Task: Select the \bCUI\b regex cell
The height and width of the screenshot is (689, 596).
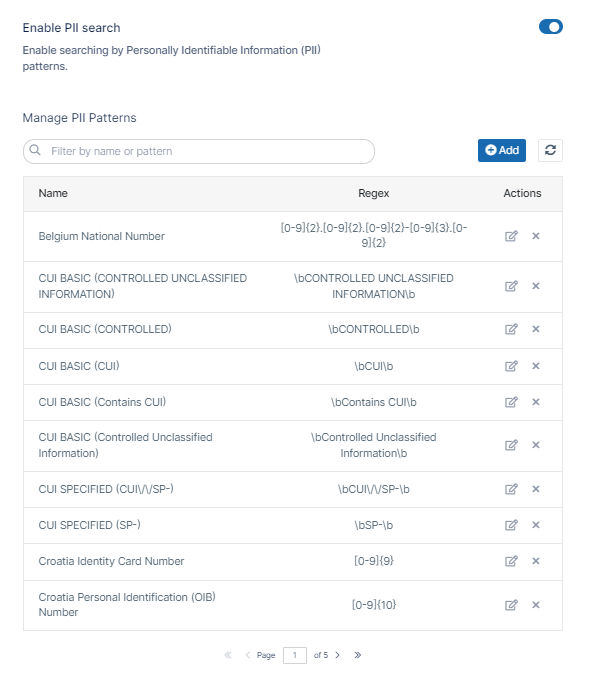Action: pos(374,366)
